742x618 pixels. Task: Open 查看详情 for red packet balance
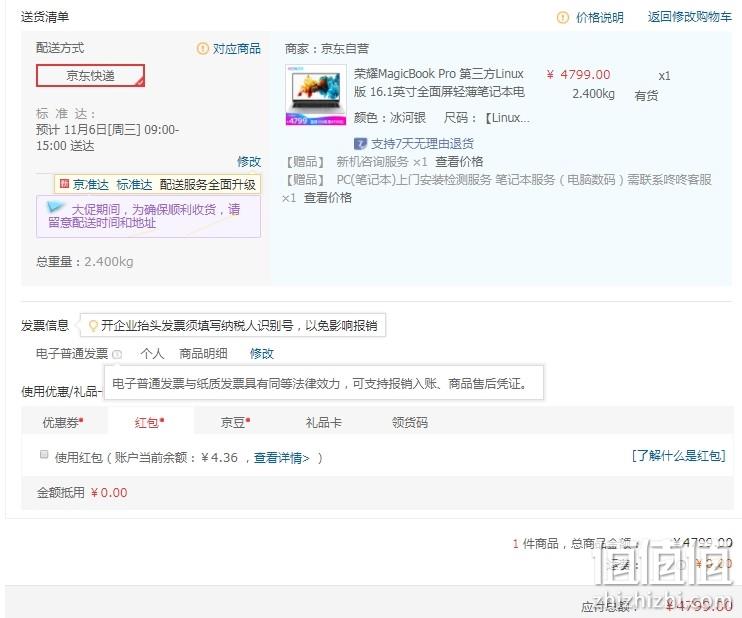[282, 458]
